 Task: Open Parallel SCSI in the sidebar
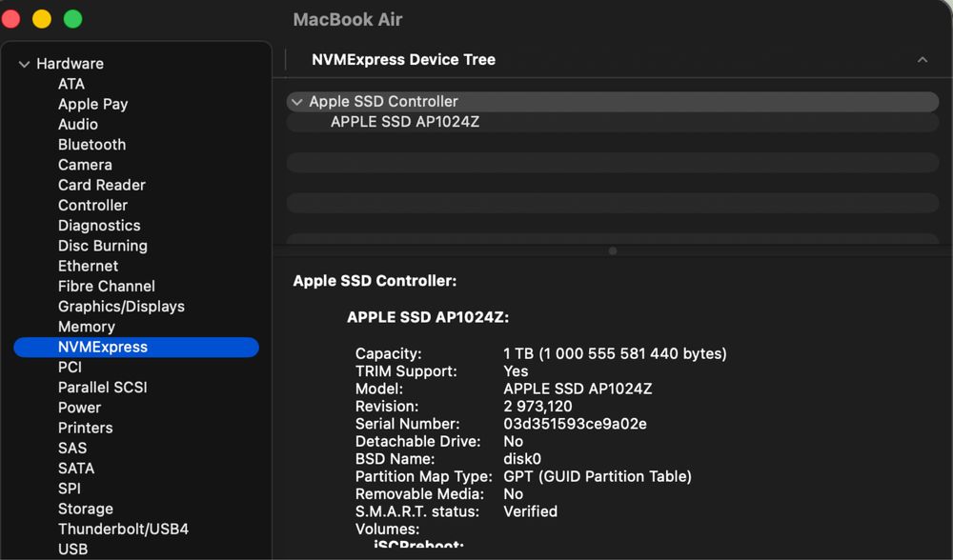coord(102,388)
